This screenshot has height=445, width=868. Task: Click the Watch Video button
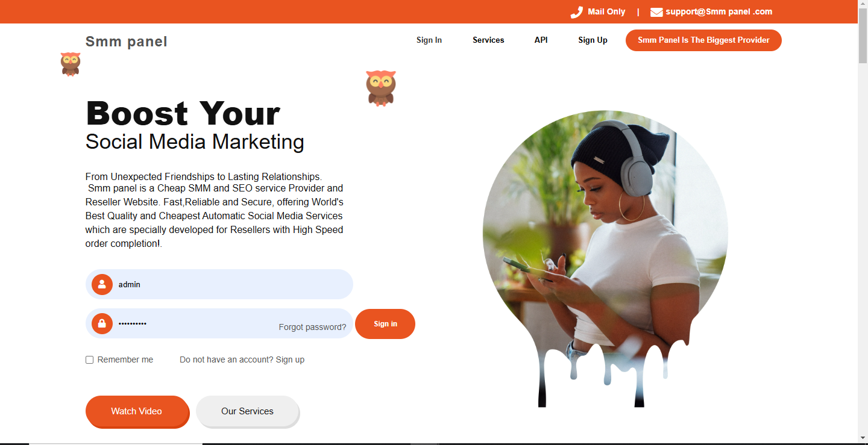point(137,411)
